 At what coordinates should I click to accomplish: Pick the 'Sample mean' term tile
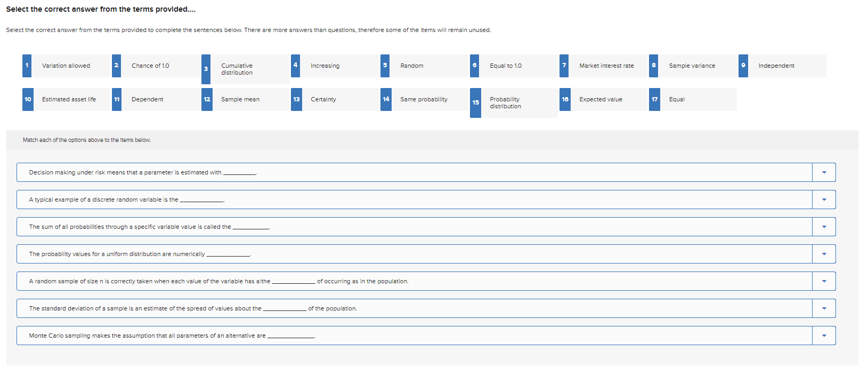pyautogui.click(x=245, y=99)
